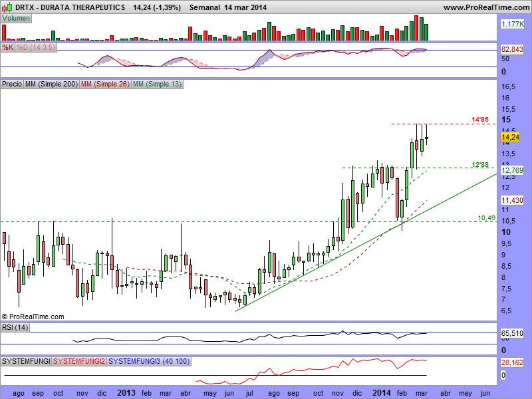Click the yellow 14,24 current price tag
The width and height of the screenshot is (532, 399).
coord(510,137)
